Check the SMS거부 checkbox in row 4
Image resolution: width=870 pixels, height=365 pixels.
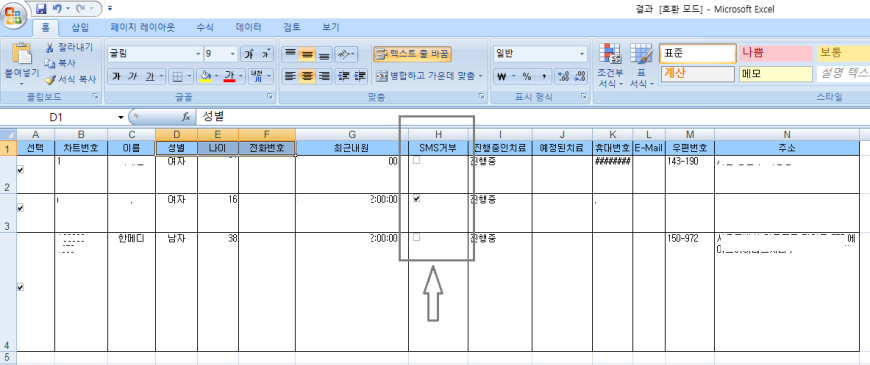417,237
